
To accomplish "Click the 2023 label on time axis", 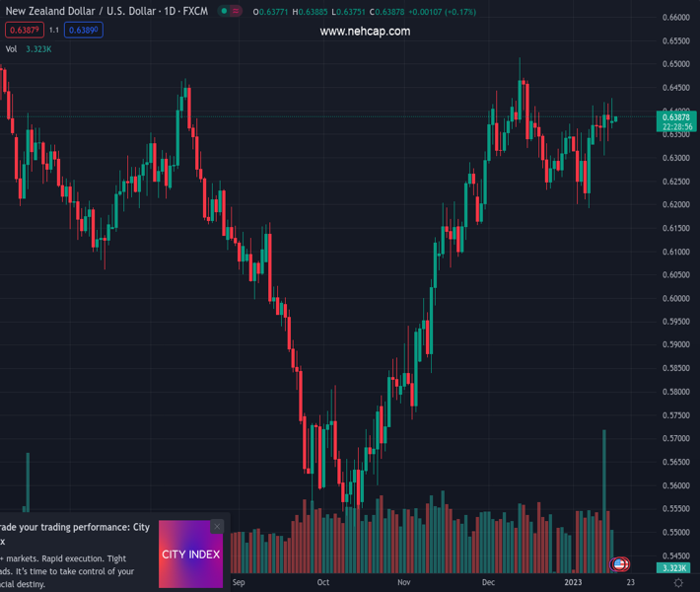I will pos(574,583).
